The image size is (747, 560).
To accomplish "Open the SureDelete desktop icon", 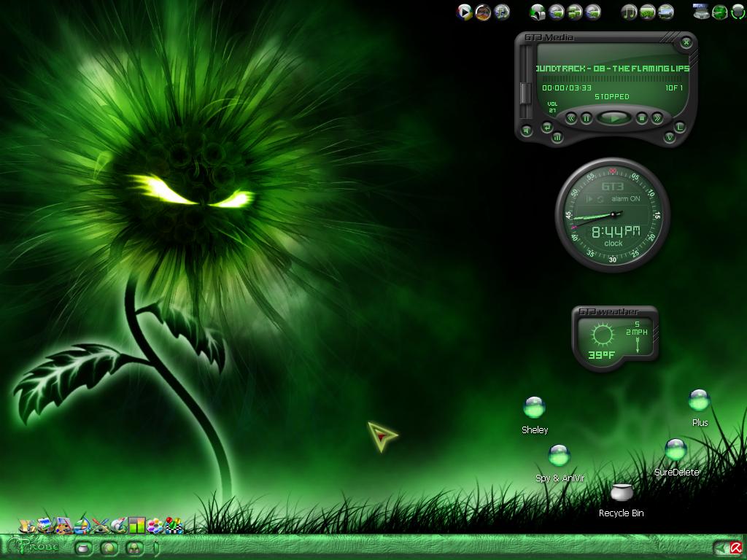I will [676, 450].
